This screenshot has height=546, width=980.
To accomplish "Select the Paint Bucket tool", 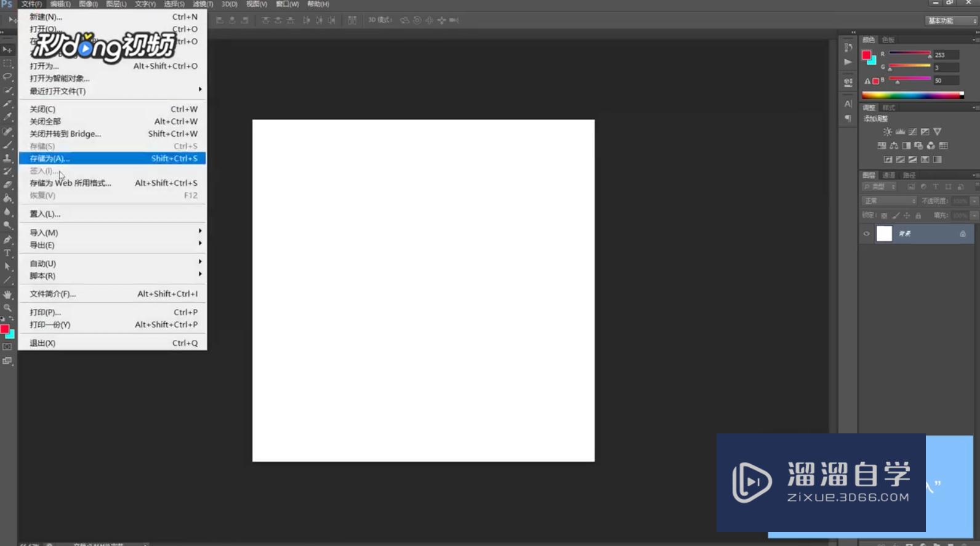I will pyautogui.click(x=7, y=198).
